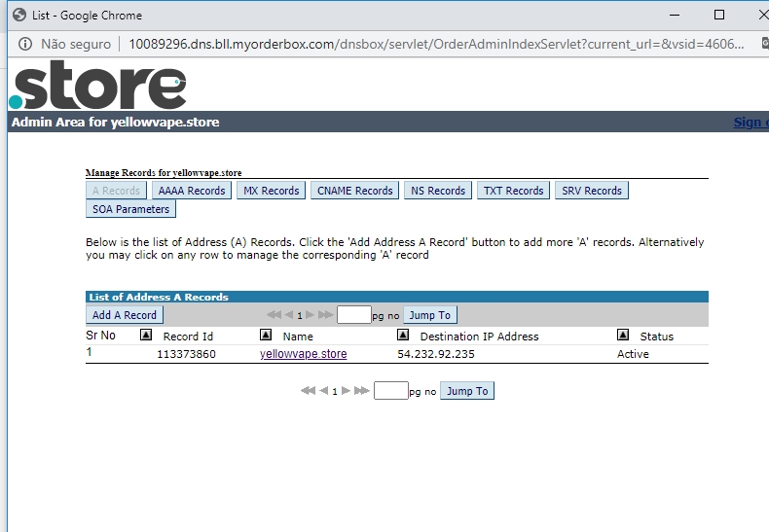
Task: Maximize the Chrome window
Action: (719, 15)
